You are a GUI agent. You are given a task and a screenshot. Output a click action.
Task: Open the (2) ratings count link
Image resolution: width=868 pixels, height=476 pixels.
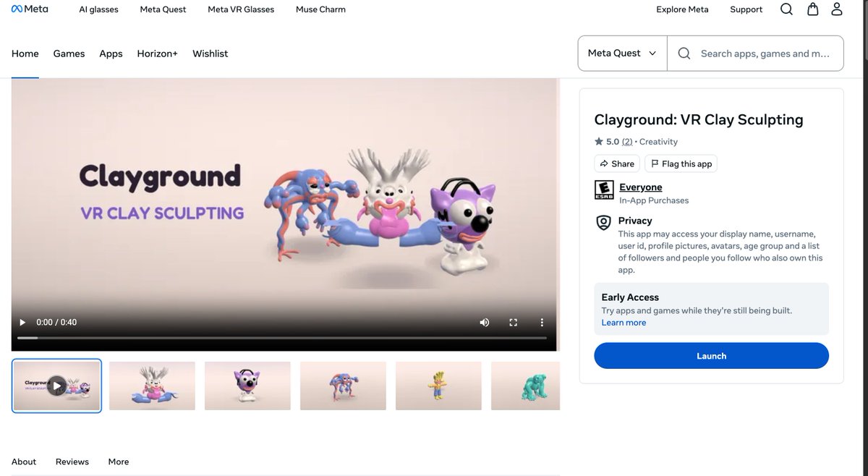[x=627, y=142]
